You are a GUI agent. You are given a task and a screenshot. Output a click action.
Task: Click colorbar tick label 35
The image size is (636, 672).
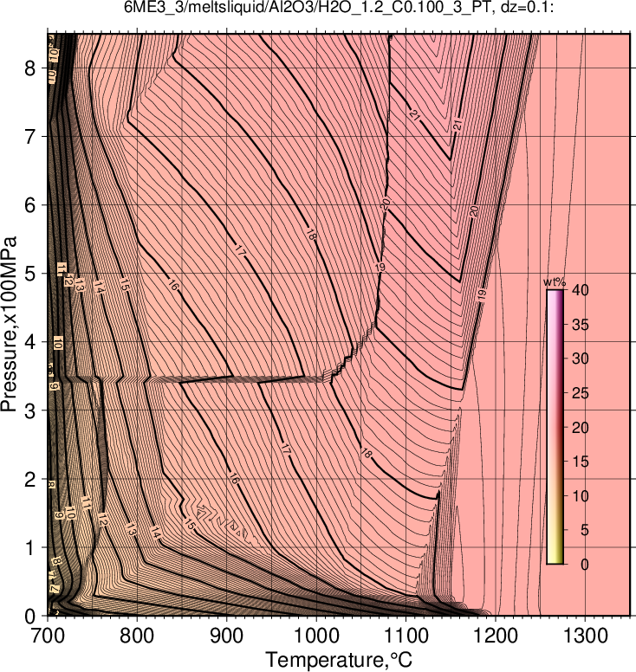[580, 325]
